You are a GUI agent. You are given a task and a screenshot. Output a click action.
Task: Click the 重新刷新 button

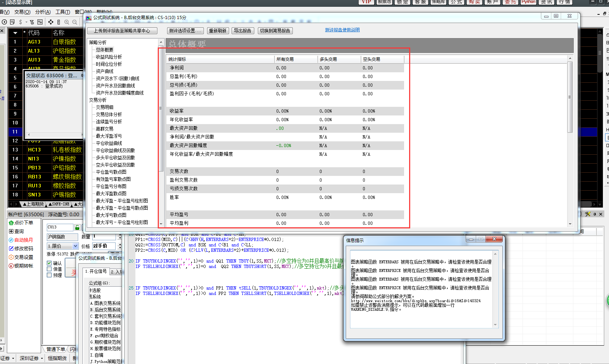click(218, 31)
